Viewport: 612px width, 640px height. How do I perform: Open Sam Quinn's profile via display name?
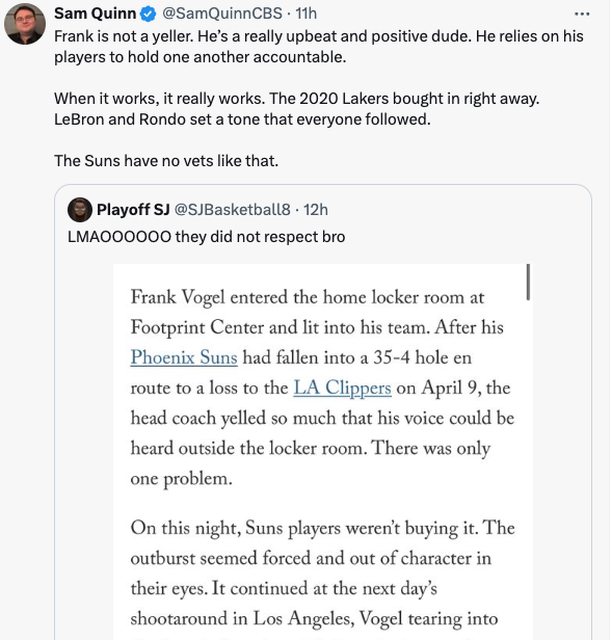(92, 14)
